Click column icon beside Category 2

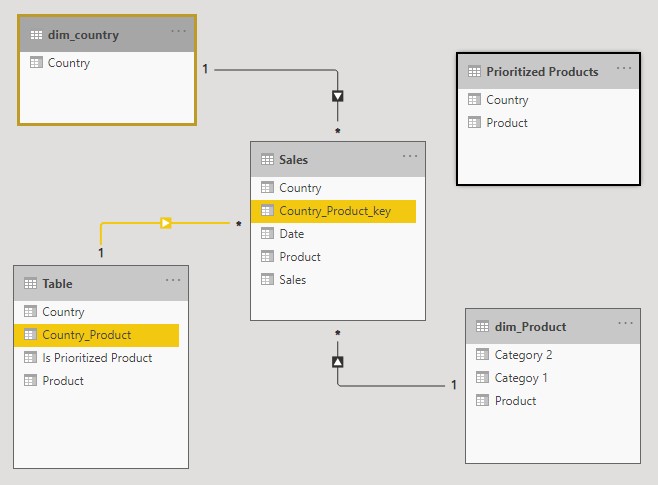[482, 355]
